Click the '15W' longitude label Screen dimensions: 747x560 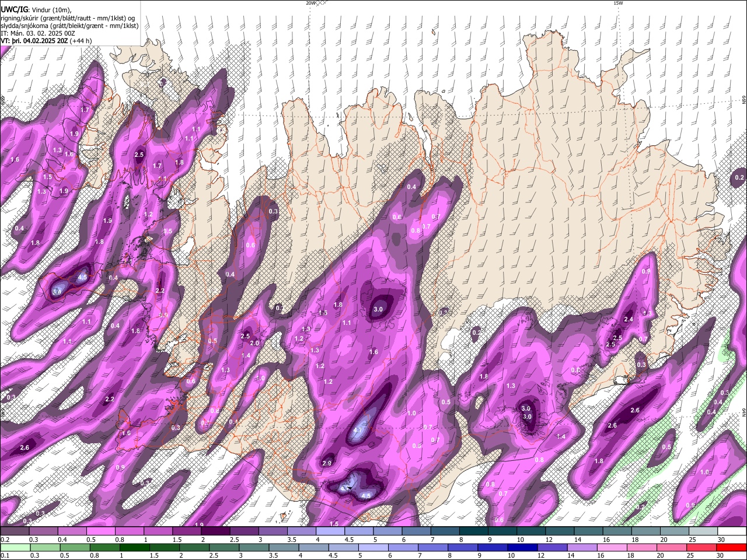[x=618, y=3]
